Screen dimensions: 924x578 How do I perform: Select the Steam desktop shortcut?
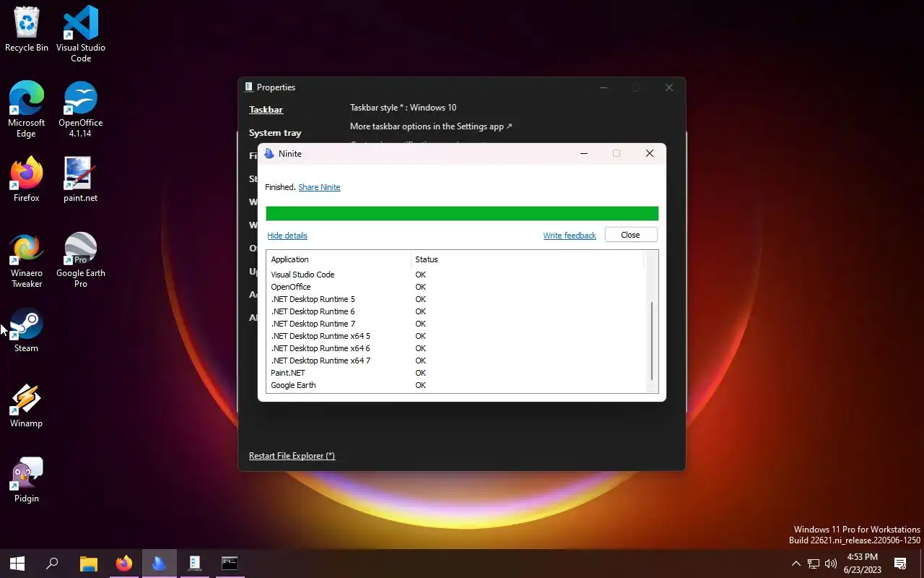pos(27,330)
